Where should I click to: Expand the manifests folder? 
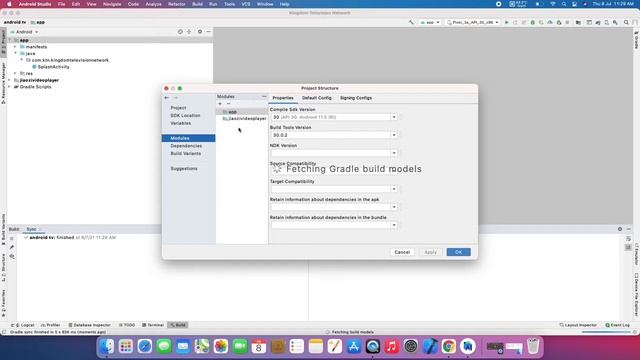16,47
